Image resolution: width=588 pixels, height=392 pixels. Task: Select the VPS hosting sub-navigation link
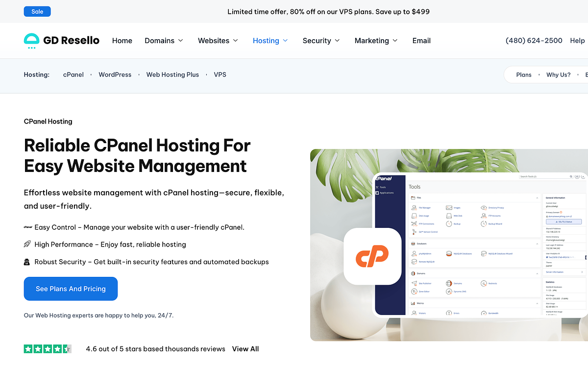click(220, 74)
